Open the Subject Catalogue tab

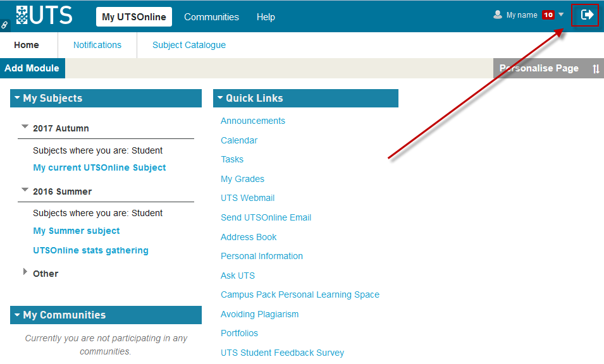coord(189,45)
